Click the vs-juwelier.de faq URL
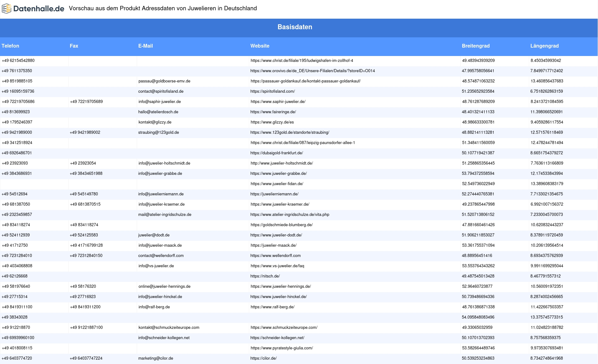Image resolution: width=598 pixels, height=364 pixels. point(277,266)
